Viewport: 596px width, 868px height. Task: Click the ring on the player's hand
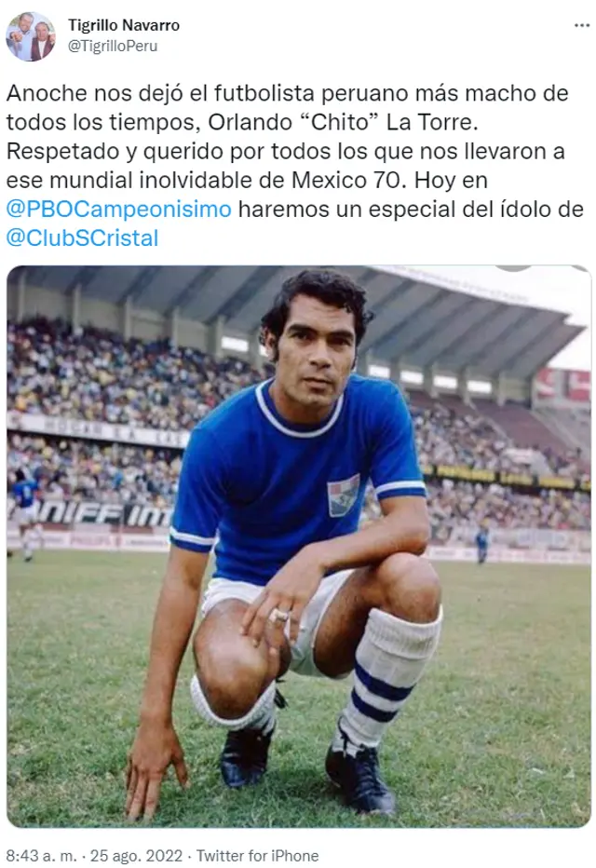pyautogui.click(x=278, y=615)
